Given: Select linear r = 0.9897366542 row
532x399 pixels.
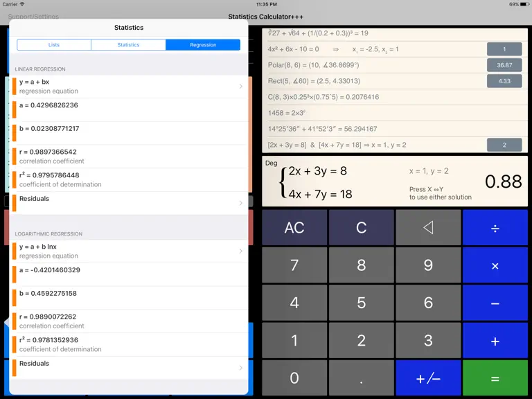Looking at the screenshot, I should click(129, 157).
